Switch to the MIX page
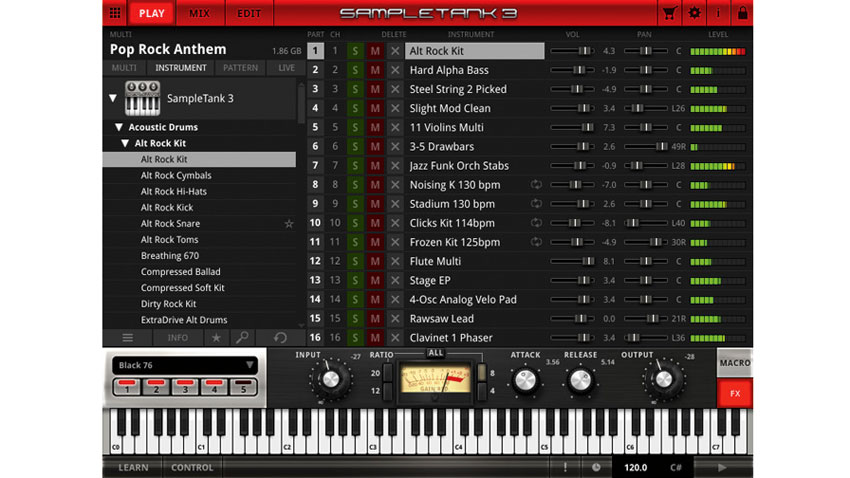The image size is (850, 478). (199, 13)
